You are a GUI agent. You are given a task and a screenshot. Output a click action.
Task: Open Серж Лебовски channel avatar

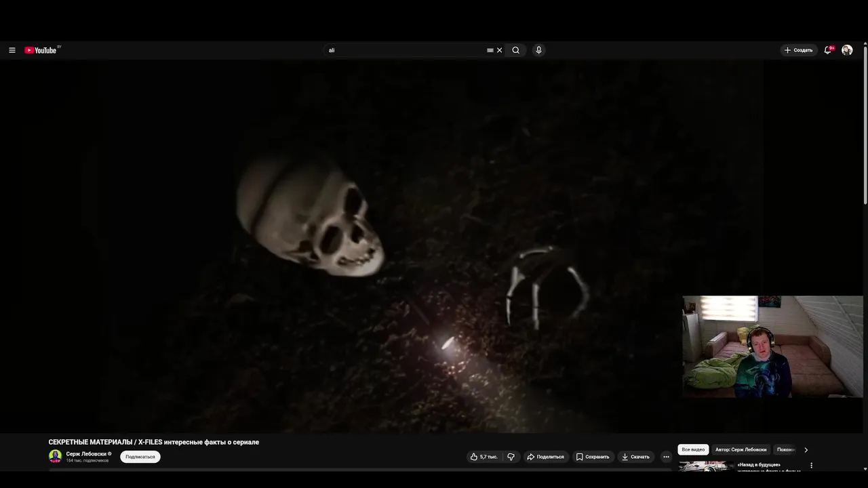point(55,456)
